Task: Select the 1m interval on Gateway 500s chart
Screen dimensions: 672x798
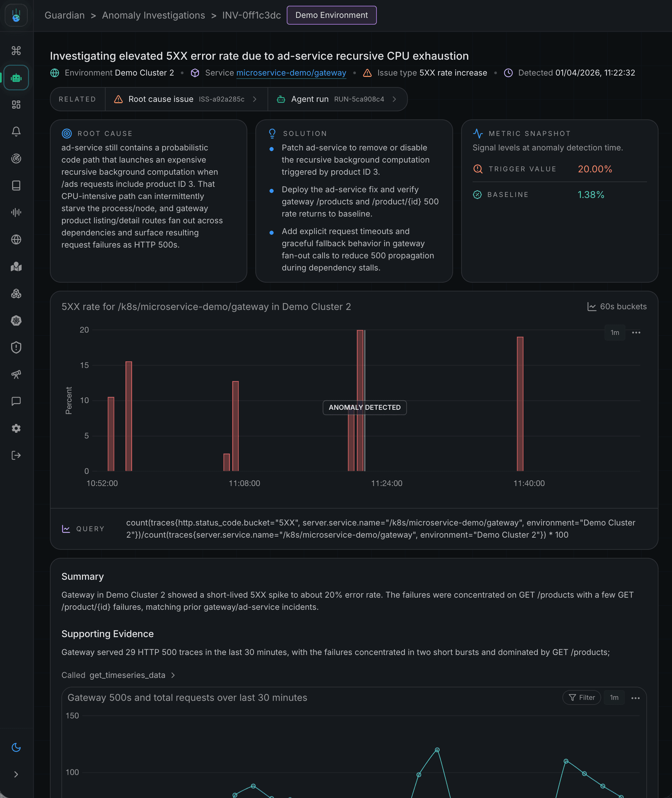Action: pos(614,697)
